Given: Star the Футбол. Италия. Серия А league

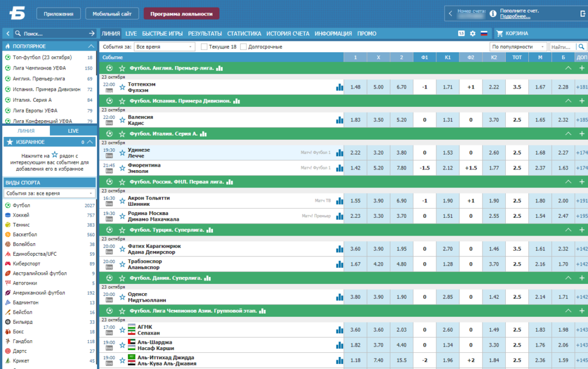Looking at the screenshot, I should [x=122, y=134].
